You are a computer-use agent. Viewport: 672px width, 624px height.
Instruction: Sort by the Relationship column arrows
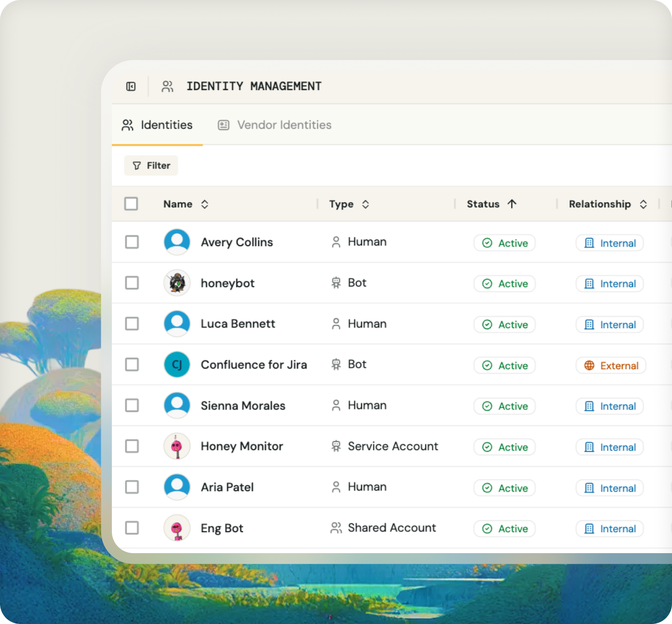coord(643,204)
